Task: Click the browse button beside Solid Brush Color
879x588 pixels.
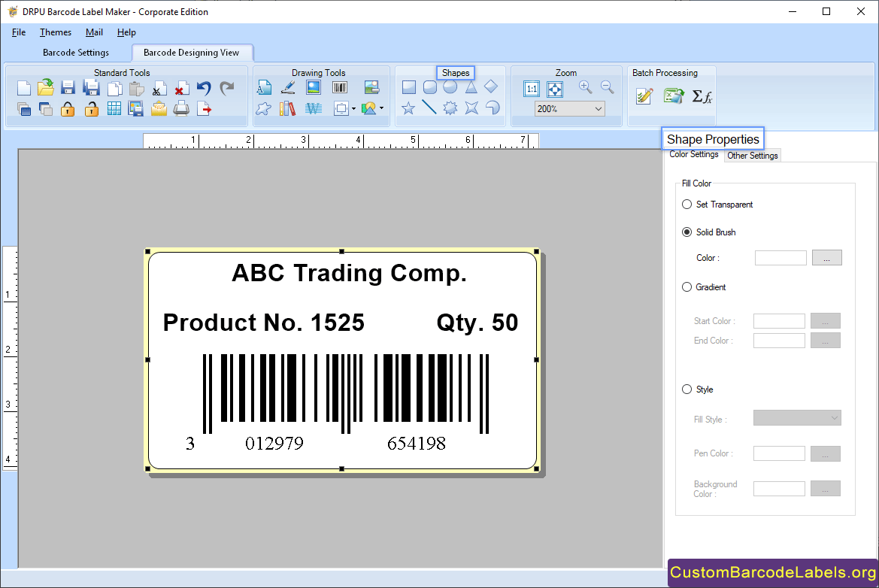Action: pyautogui.click(x=827, y=258)
